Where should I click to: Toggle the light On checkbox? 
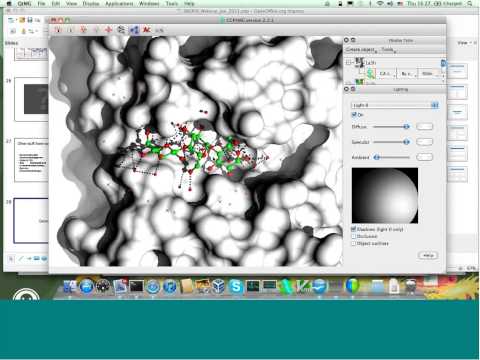[x=354, y=115]
